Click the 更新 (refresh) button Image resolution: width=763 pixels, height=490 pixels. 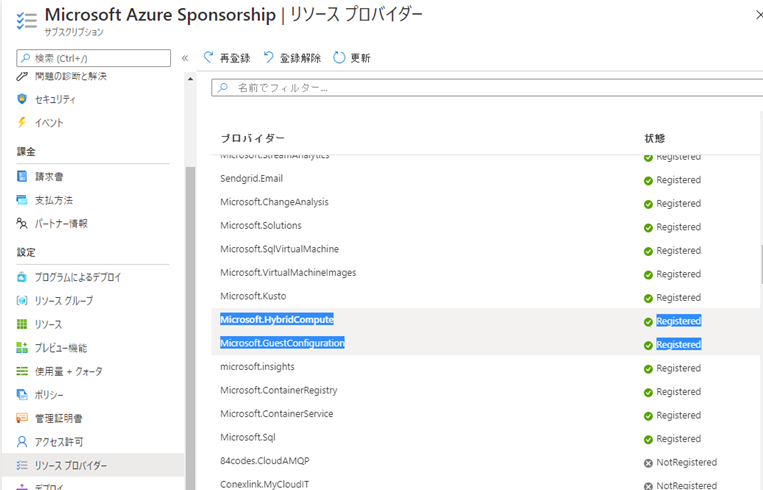(x=352, y=58)
